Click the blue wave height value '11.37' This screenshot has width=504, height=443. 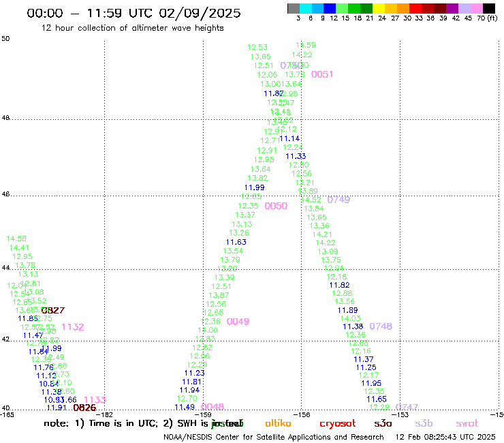click(x=364, y=359)
